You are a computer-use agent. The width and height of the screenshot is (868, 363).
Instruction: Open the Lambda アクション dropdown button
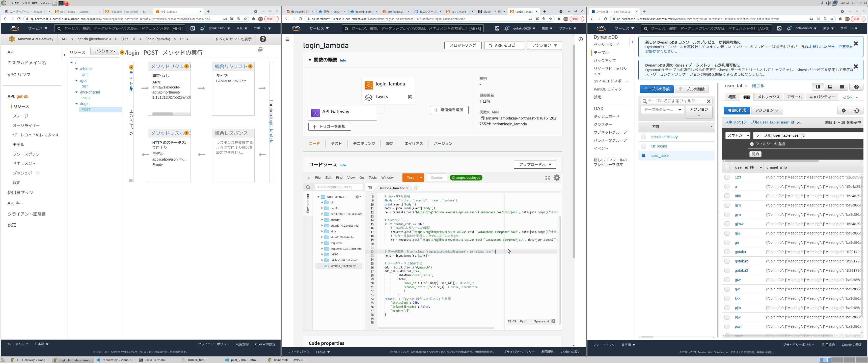pyautogui.click(x=544, y=45)
